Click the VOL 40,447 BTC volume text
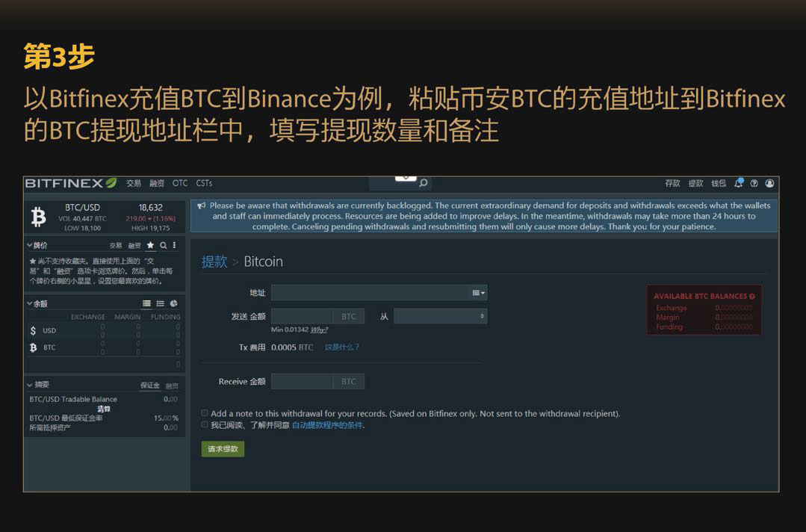Screen dimensions: 806x532 (82, 219)
